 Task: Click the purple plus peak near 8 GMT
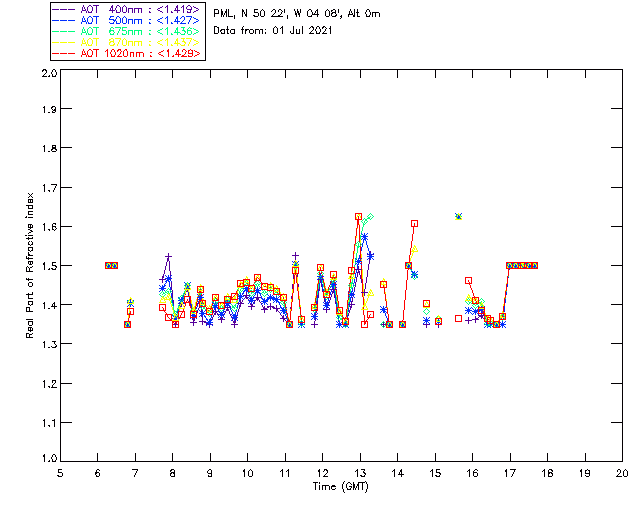coord(168,256)
